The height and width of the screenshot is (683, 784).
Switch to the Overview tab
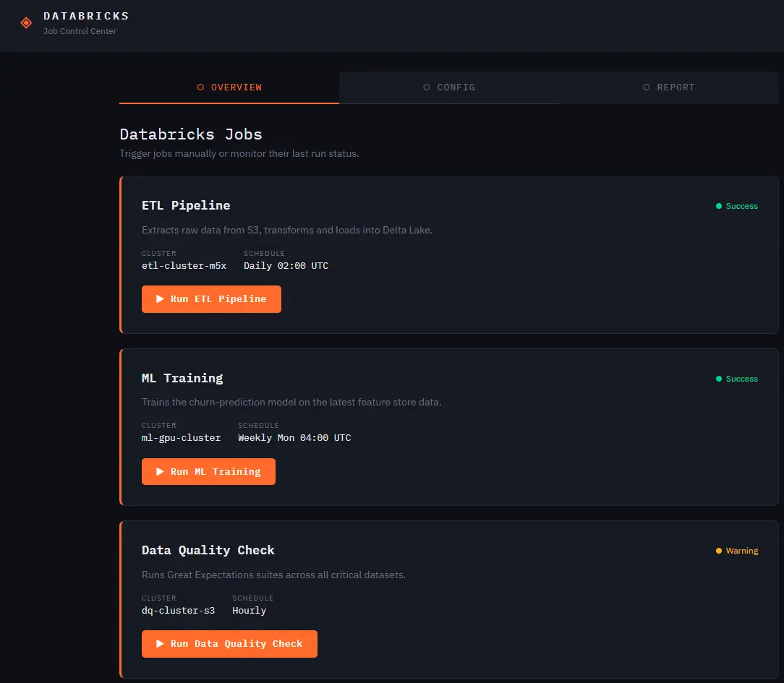229,87
